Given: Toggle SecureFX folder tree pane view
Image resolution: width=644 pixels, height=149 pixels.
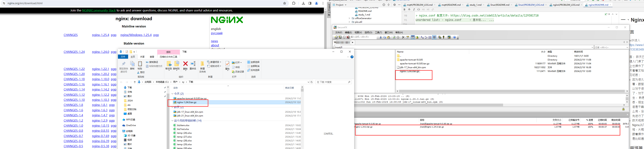Looking at the screenshot, I should 413,37.
